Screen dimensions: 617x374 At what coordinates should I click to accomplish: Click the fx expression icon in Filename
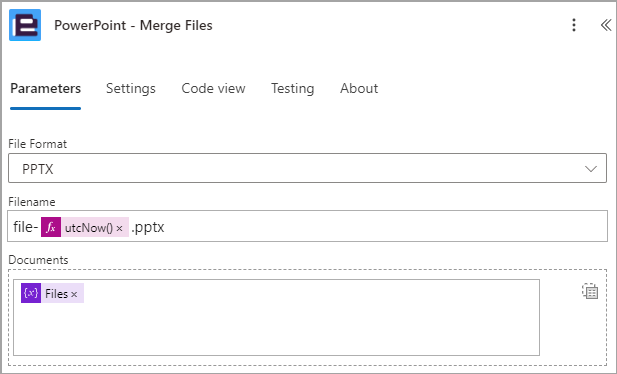(51, 227)
